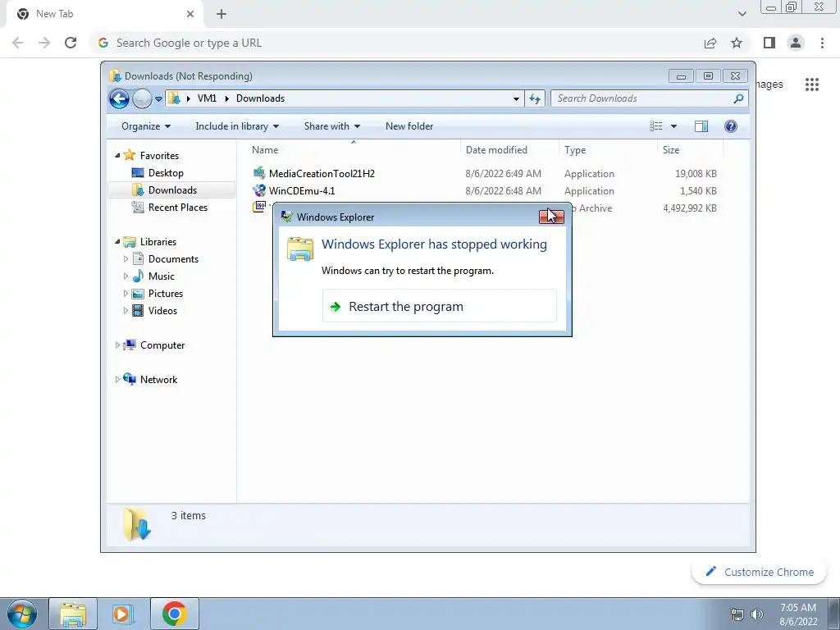Screen dimensions: 840x630
Task: Open Include in library menu
Action: pyautogui.click(x=237, y=126)
